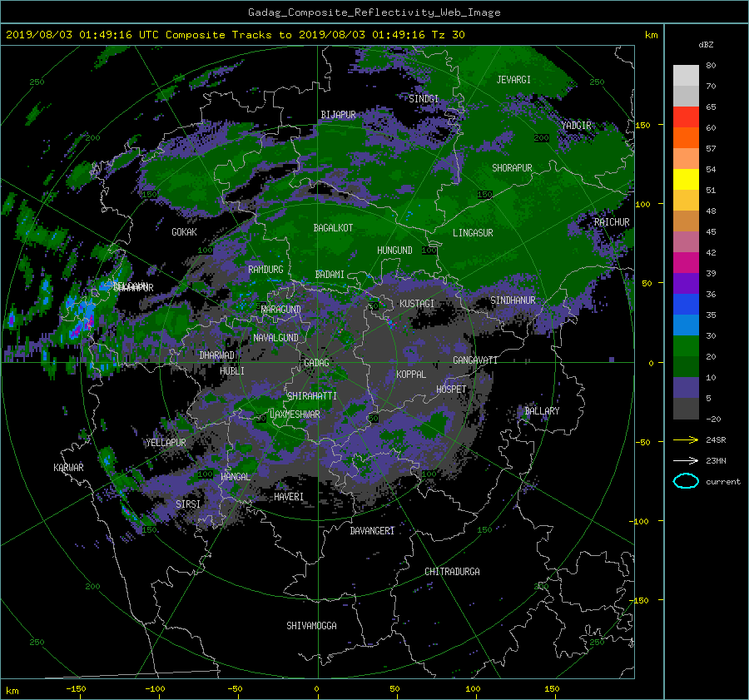This screenshot has height=700, width=749.
Task: Click the yellow 24SR track arrow in legend
Action: [686, 439]
